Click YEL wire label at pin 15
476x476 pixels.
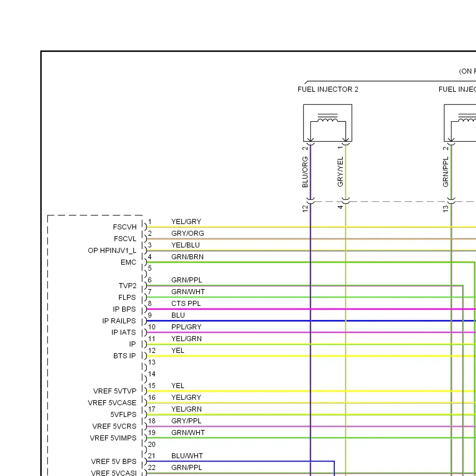(x=178, y=386)
